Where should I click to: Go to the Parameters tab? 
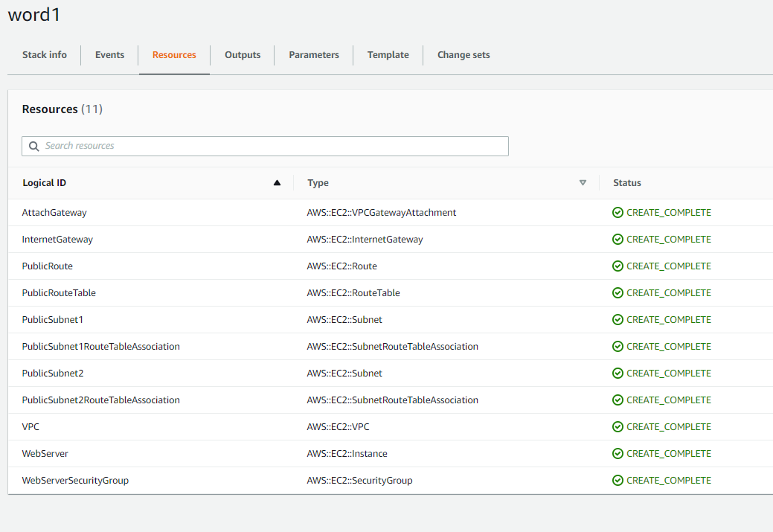click(x=314, y=55)
